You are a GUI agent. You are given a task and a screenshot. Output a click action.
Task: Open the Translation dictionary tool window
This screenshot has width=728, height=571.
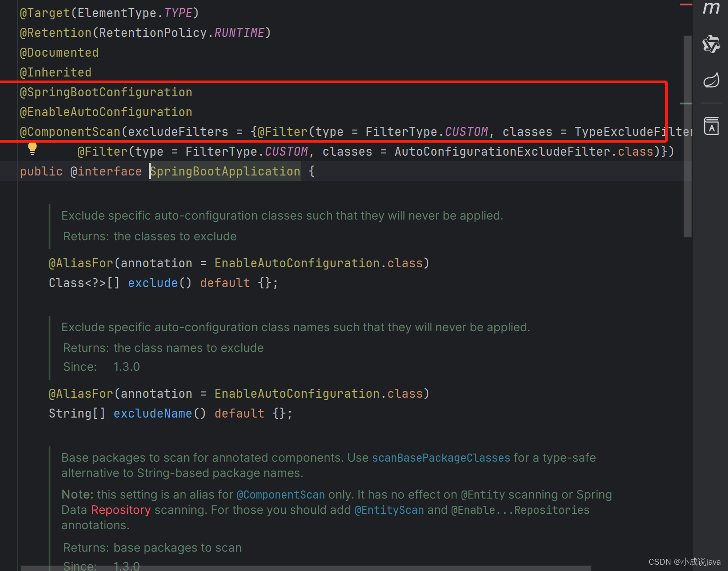point(711,126)
